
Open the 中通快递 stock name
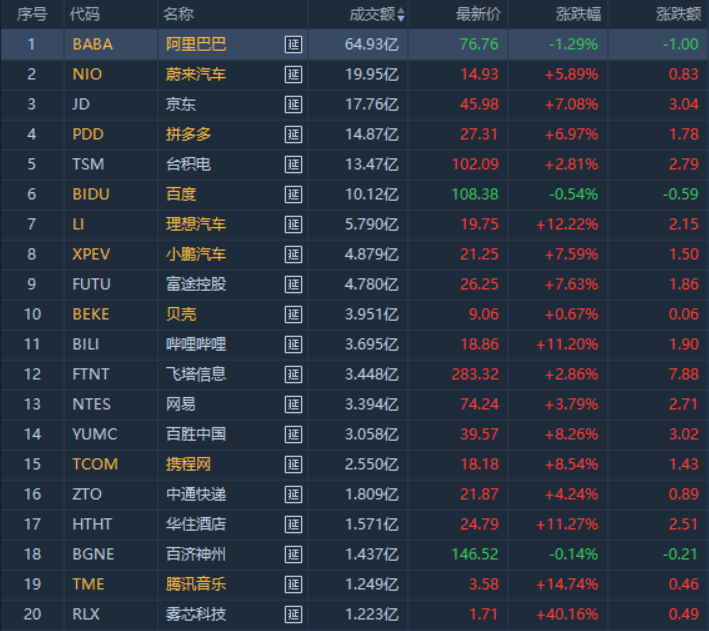(196, 494)
